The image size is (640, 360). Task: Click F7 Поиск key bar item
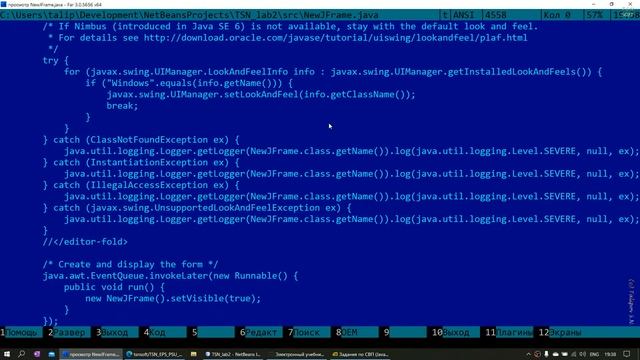pos(309,332)
